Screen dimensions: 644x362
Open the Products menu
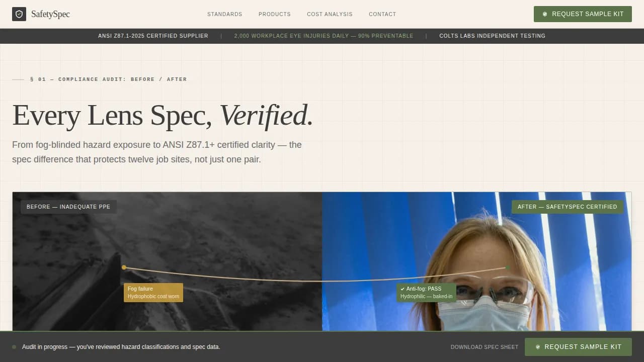(274, 14)
